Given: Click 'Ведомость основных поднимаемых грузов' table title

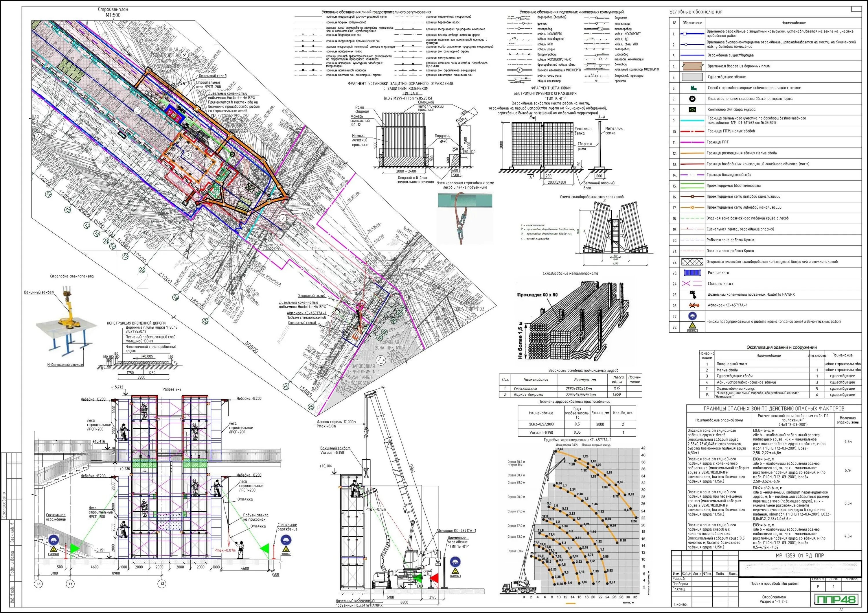Looking at the screenshot, I should tap(583, 371).
